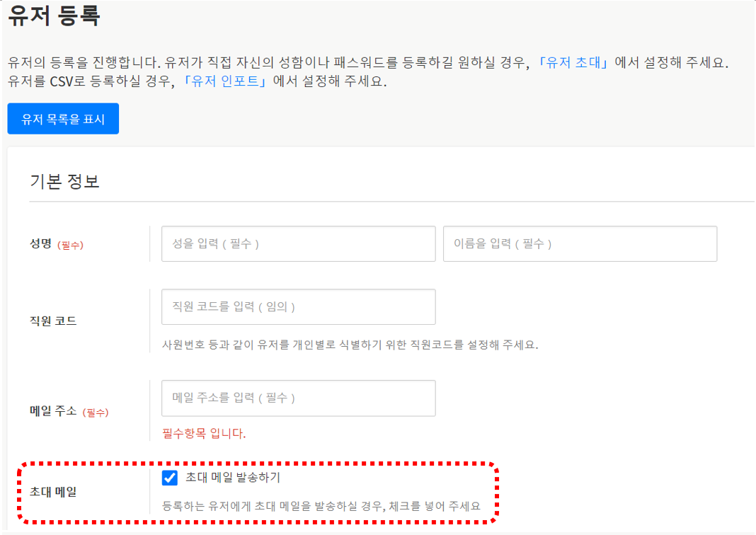The height and width of the screenshot is (535, 756).
Task: Uncheck the 초대 메일 발송하기 checkbox
Action: pyautogui.click(x=170, y=478)
